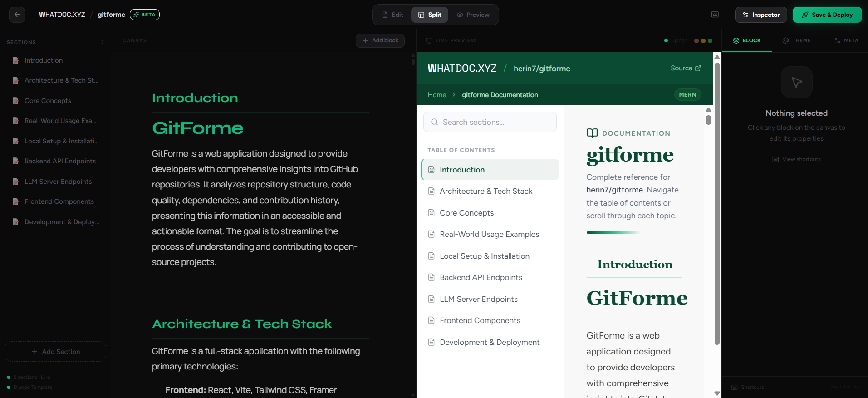Click the preview scrollbar down arrow

point(717,393)
